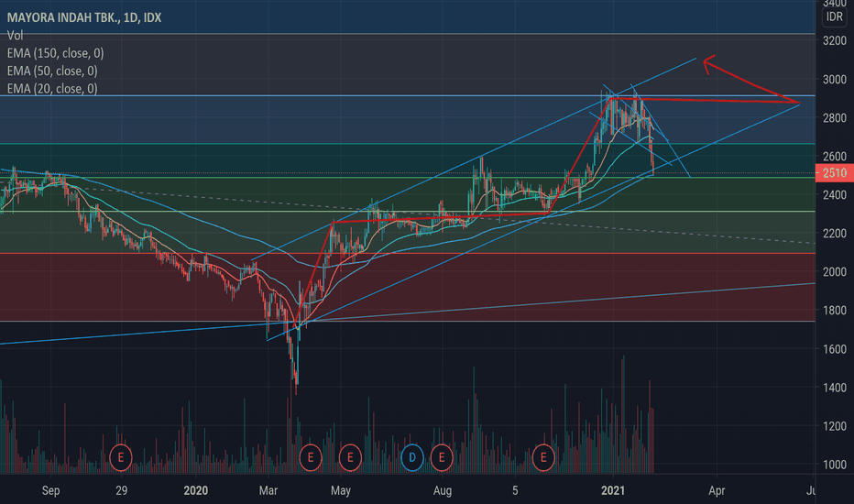Open the last E earnings marker before 2021
This screenshot has width=854, height=504.
tap(543, 457)
